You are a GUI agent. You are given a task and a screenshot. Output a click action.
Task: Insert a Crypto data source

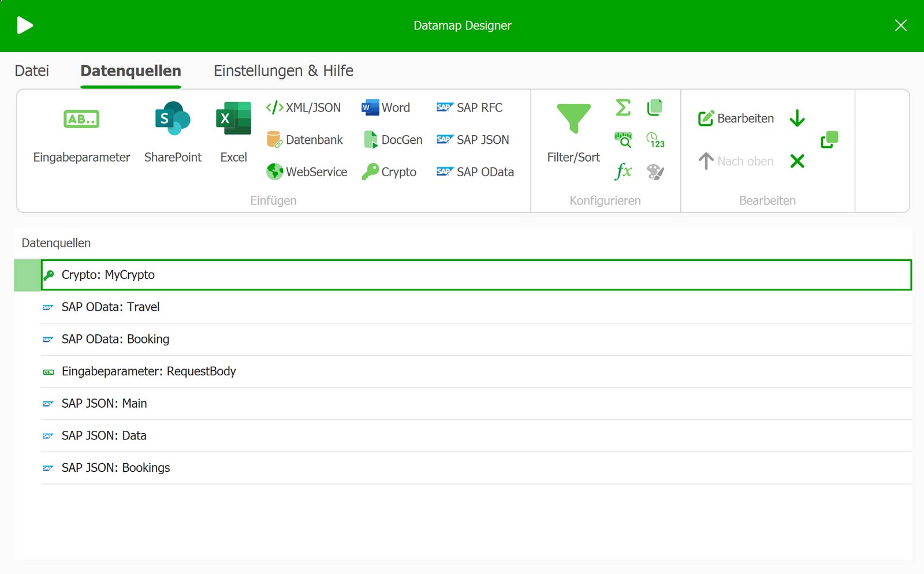[x=389, y=172]
